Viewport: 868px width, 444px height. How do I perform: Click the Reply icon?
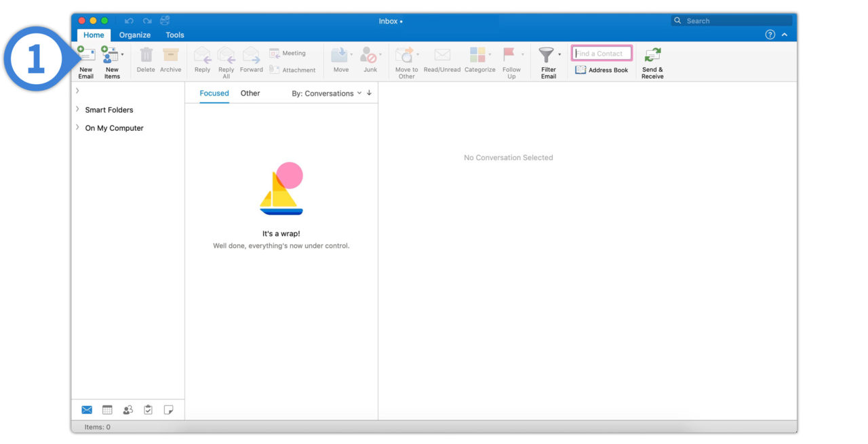coord(202,55)
